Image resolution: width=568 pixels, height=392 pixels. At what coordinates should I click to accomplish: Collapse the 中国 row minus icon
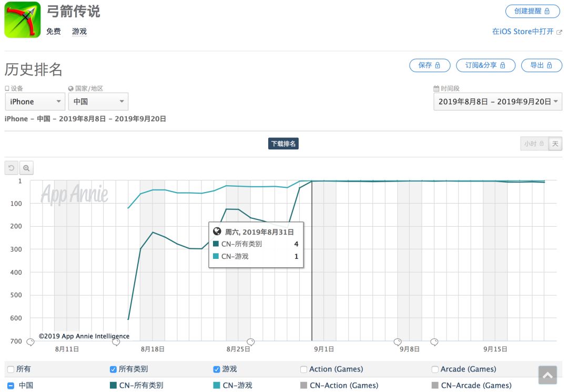[11, 386]
